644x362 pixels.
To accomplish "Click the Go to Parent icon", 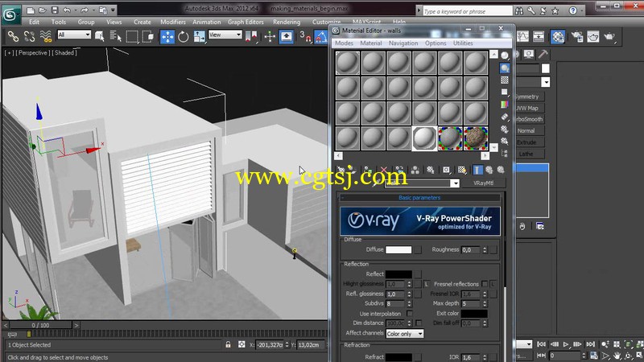I will (489, 170).
